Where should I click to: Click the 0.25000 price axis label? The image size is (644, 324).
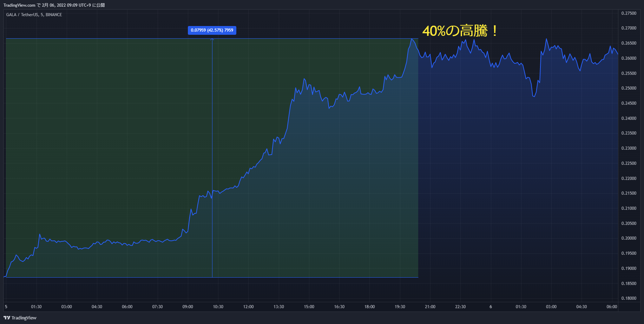629,88
